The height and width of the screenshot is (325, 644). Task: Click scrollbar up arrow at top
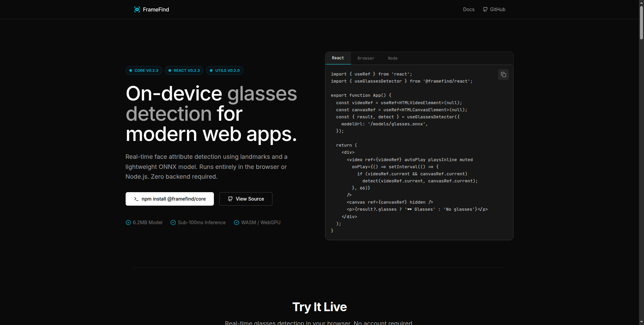pos(641,2)
